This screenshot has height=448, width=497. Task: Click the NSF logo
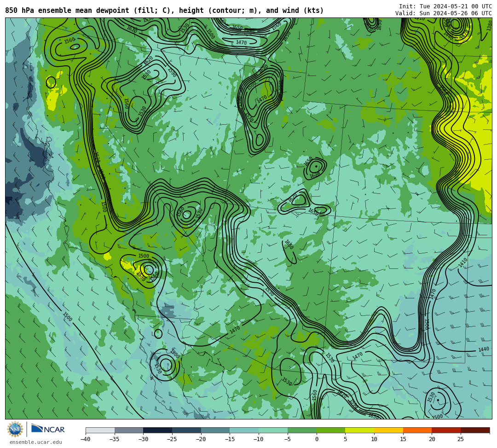pos(15,429)
